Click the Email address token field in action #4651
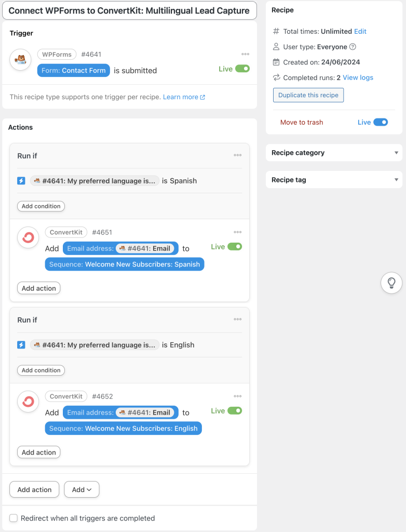Image resolution: width=406 pixels, height=532 pixels. 119,248
